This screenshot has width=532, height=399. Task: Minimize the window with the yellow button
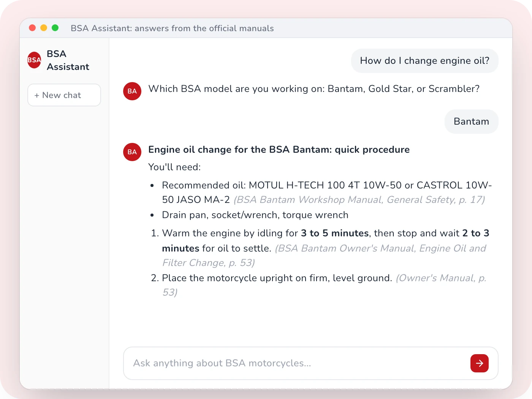tap(44, 28)
